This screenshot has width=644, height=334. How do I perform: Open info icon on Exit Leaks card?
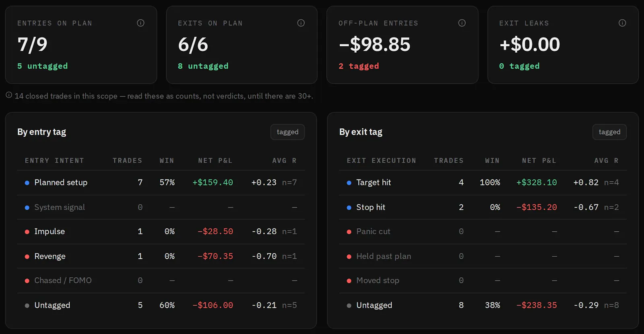622,23
